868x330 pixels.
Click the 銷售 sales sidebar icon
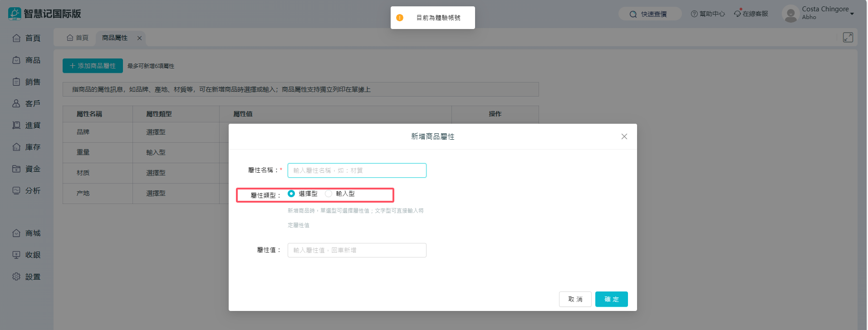point(16,82)
